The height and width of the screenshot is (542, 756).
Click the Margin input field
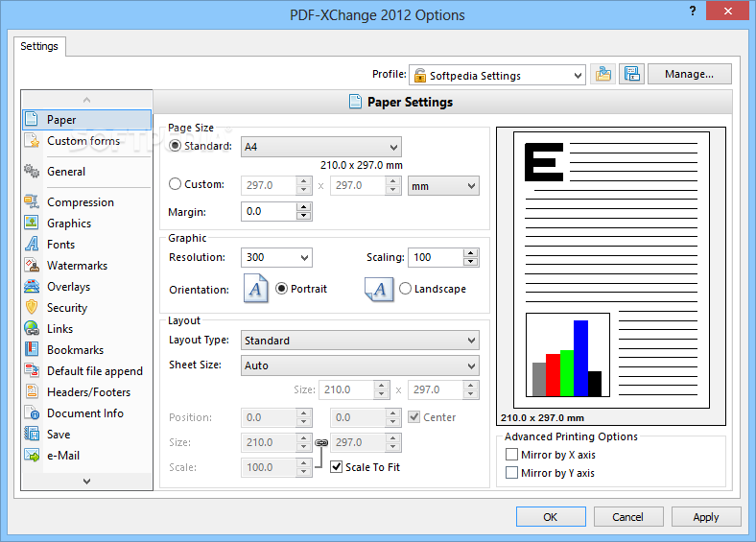point(269,211)
